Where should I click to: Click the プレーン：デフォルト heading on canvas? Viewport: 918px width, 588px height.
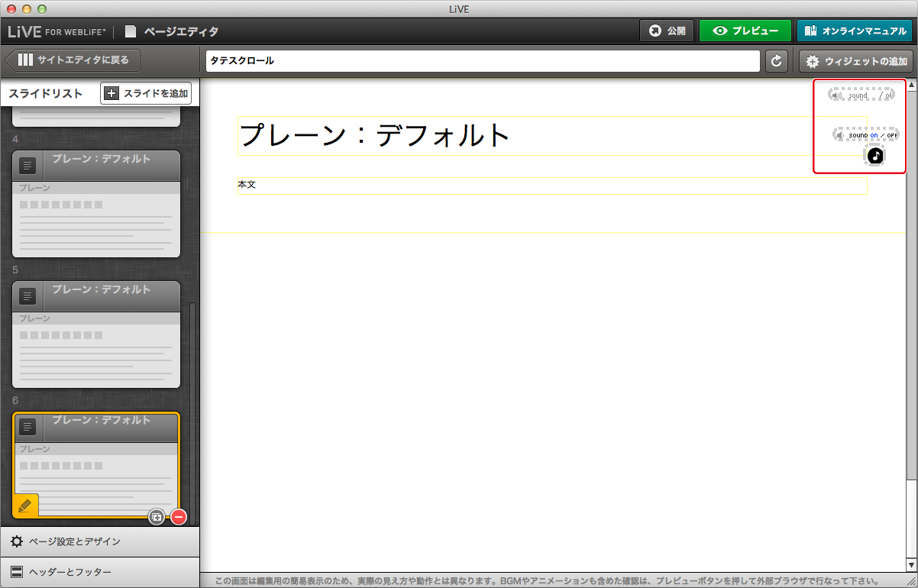[x=552, y=136]
